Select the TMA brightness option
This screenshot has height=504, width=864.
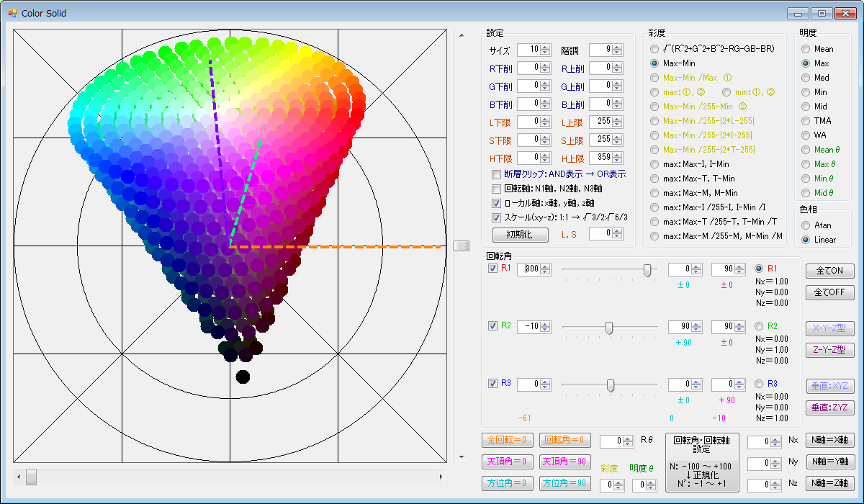click(806, 121)
